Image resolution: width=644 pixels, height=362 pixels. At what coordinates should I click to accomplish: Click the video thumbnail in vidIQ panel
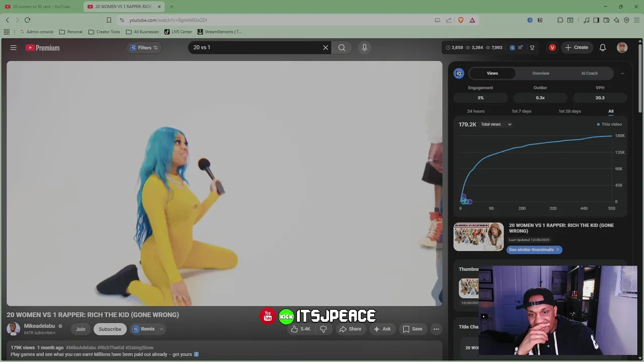click(x=478, y=236)
